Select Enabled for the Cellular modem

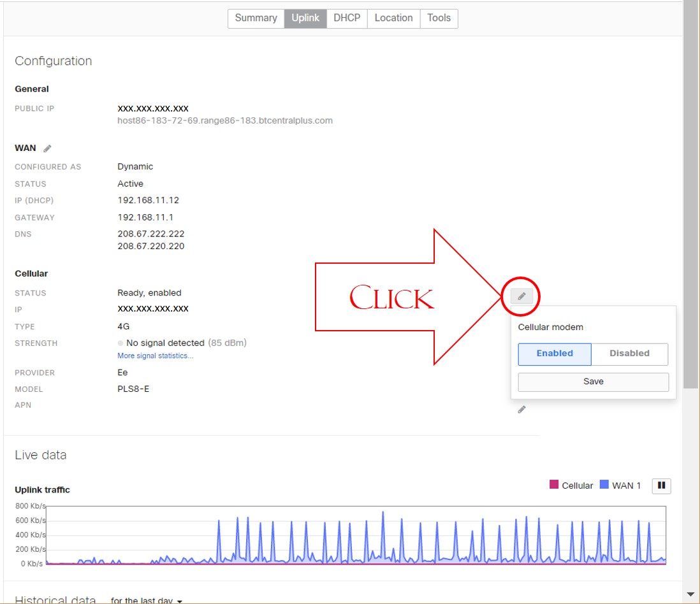click(554, 354)
